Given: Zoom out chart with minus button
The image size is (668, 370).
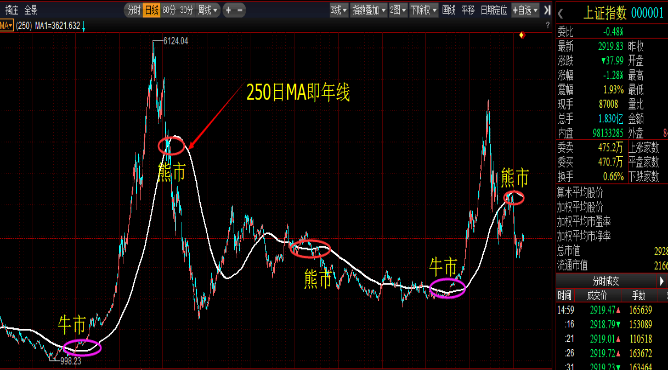Looking at the screenshot, I should [x=240, y=10].
